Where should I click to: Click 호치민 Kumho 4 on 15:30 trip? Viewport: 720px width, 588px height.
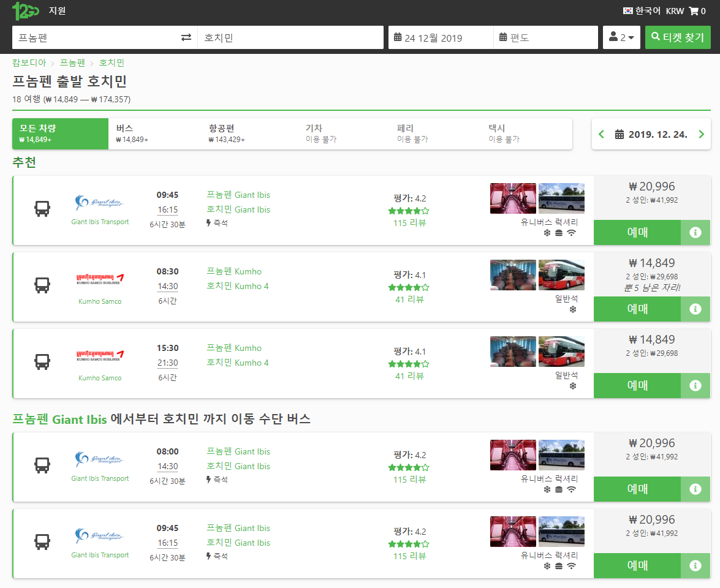[237, 363]
